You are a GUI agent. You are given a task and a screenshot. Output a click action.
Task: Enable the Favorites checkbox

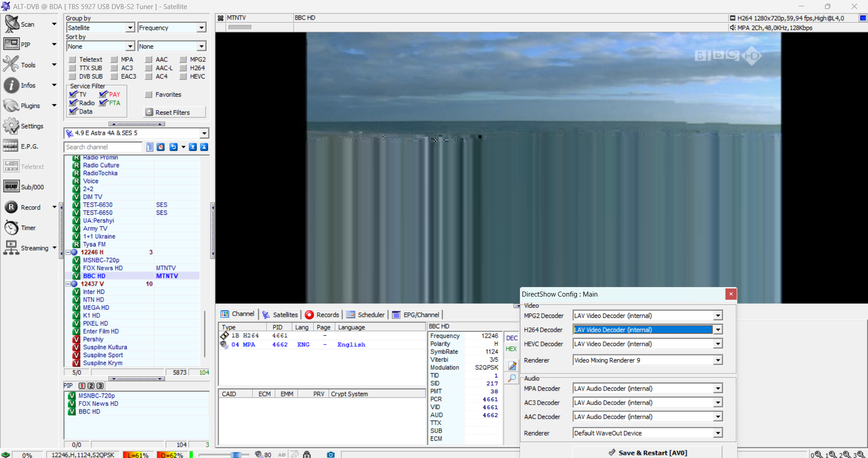(148, 94)
